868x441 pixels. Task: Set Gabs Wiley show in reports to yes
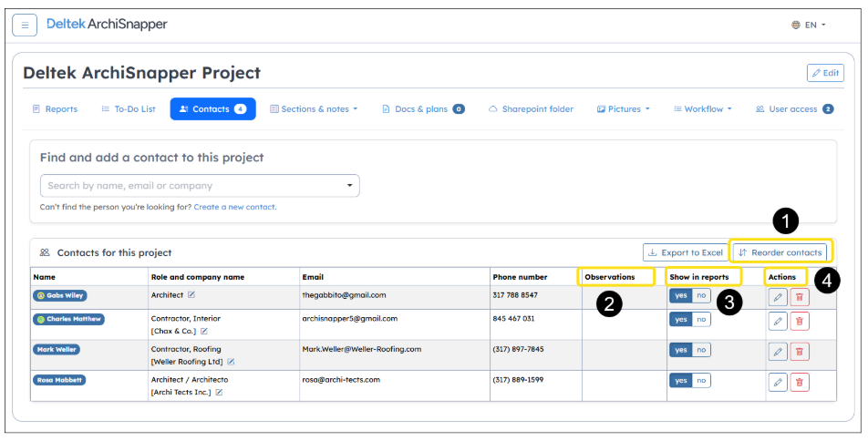pyautogui.click(x=680, y=295)
